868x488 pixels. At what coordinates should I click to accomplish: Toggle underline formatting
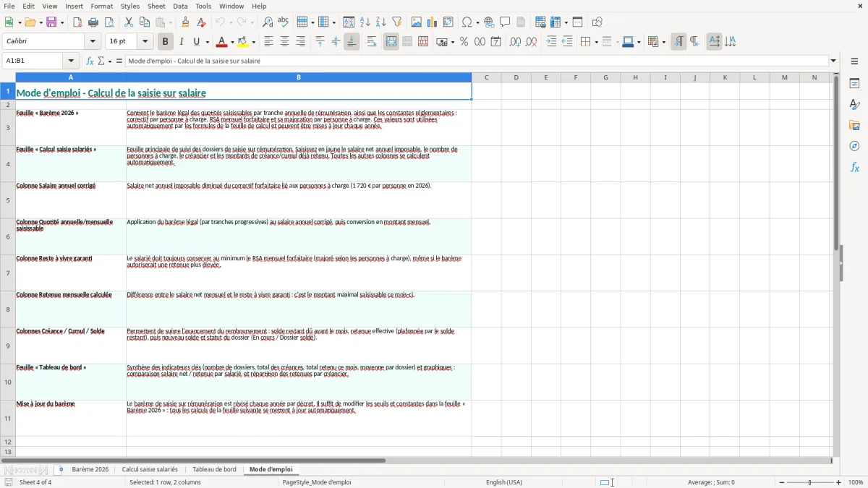[196, 42]
